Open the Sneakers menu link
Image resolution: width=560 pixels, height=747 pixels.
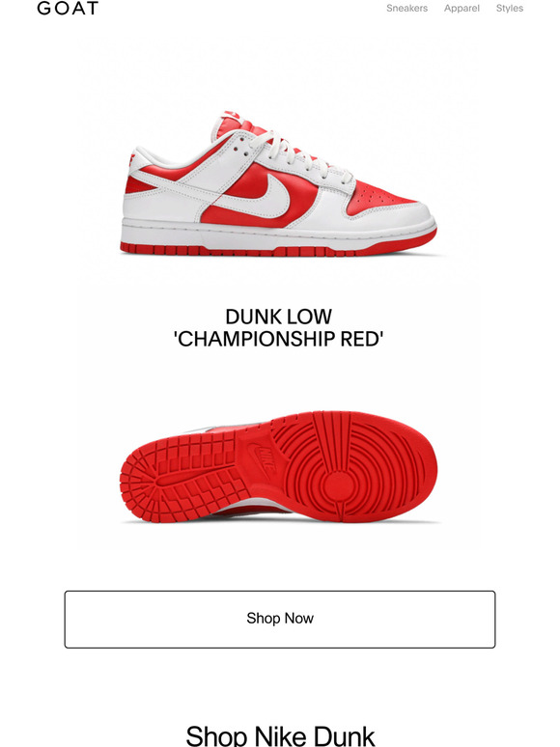coord(406,8)
